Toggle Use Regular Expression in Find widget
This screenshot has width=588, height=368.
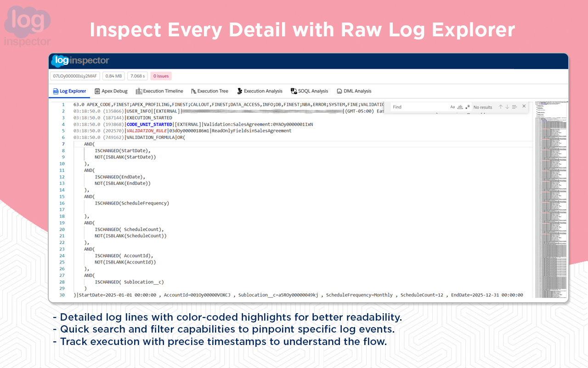point(468,107)
